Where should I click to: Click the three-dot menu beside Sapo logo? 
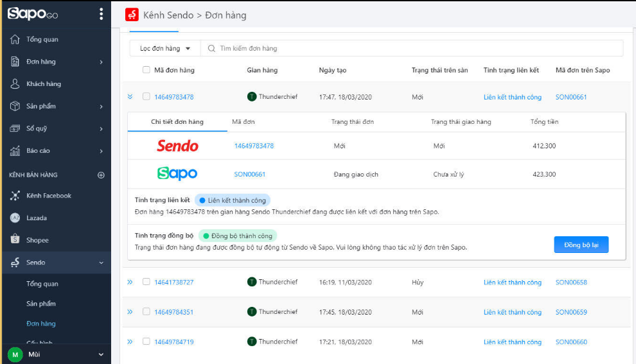pyautogui.click(x=101, y=14)
